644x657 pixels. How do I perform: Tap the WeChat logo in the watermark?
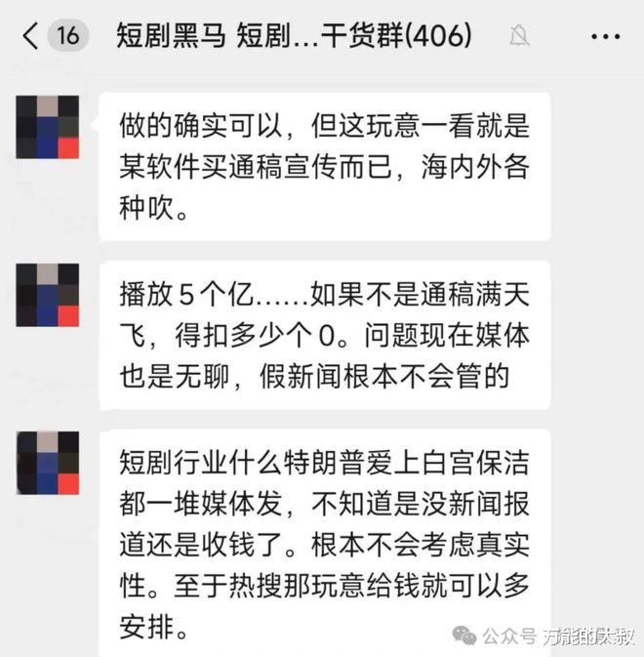click(464, 636)
